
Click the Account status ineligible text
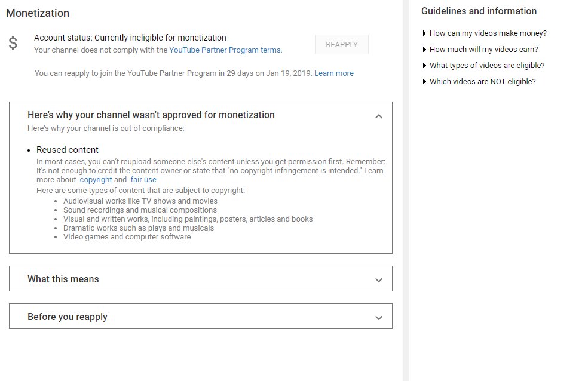tap(130, 38)
